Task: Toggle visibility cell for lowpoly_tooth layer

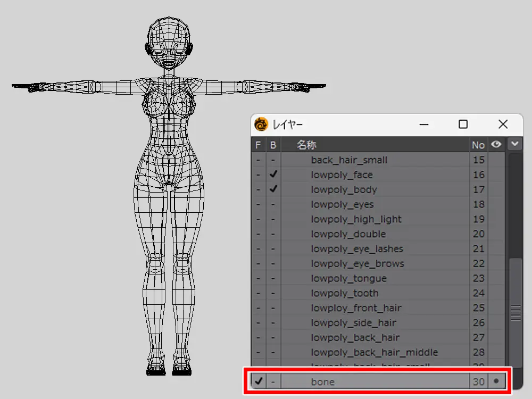Action: pyautogui.click(x=496, y=293)
